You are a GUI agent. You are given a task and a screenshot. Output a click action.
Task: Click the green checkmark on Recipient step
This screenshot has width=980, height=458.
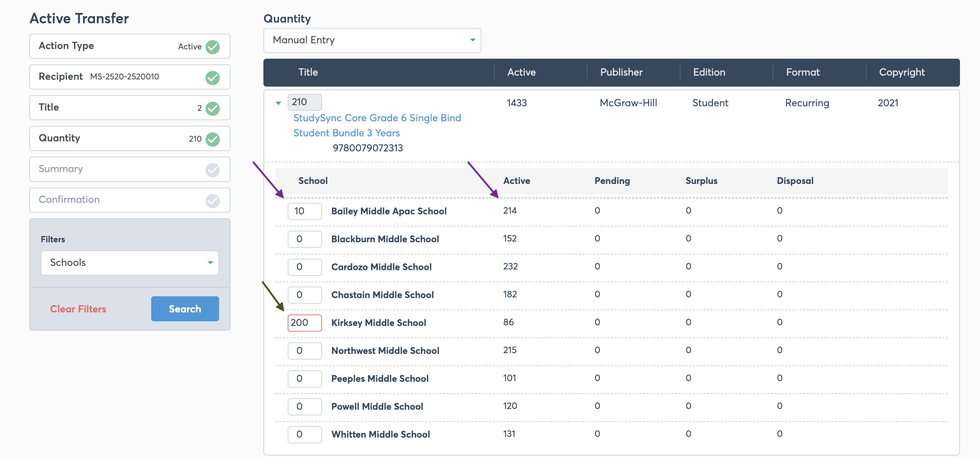pyautogui.click(x=212, y=78)
